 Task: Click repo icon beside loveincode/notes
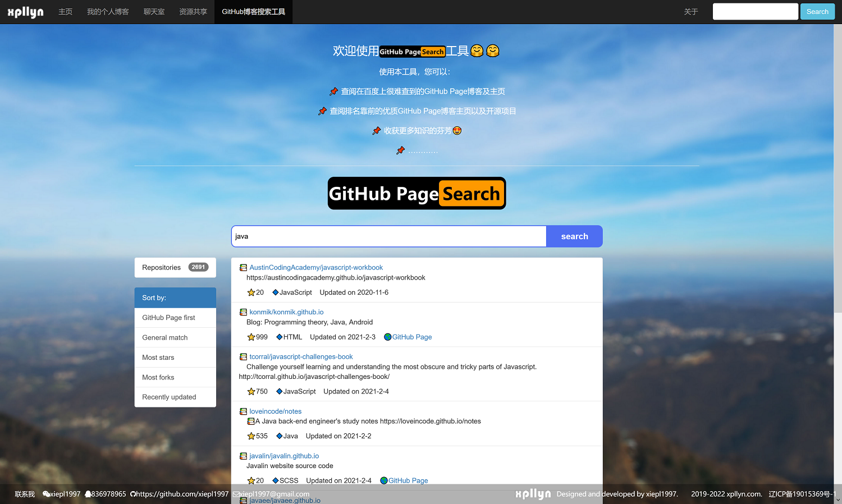243,411
